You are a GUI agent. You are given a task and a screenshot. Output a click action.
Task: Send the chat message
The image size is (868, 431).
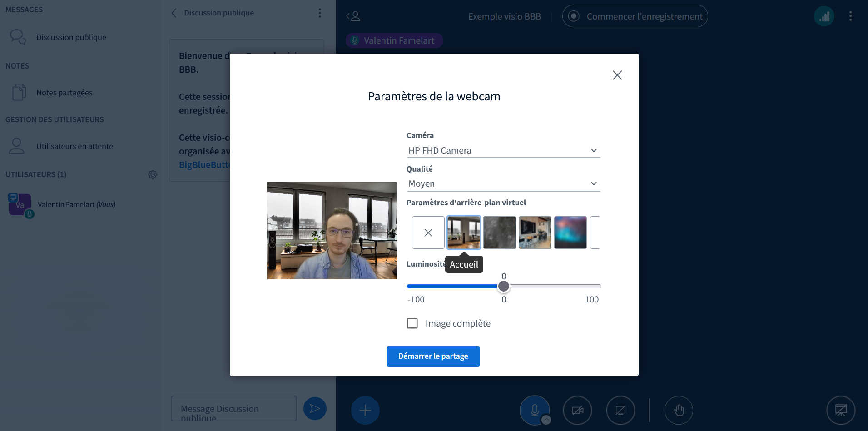315,408
